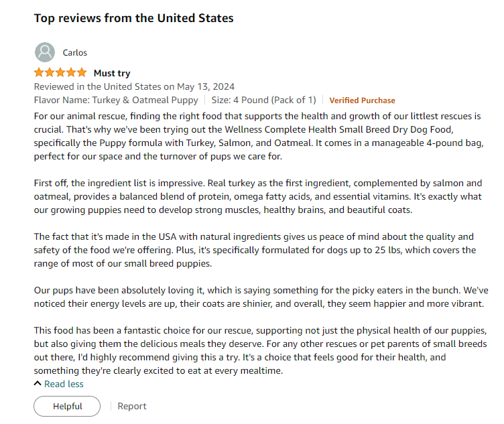Click the paragraph starting "First off, the ingredient"
This screenshot has height=424, width=504.
tap(258, 196)
